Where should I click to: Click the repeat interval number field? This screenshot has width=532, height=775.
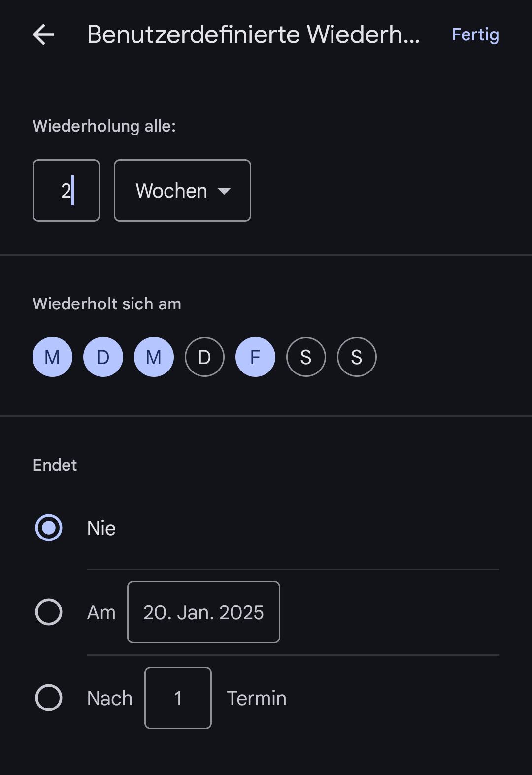(66, 191)
